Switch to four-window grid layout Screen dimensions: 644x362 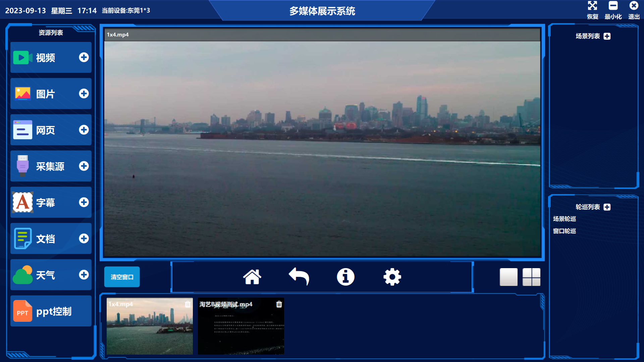point(531,277)
